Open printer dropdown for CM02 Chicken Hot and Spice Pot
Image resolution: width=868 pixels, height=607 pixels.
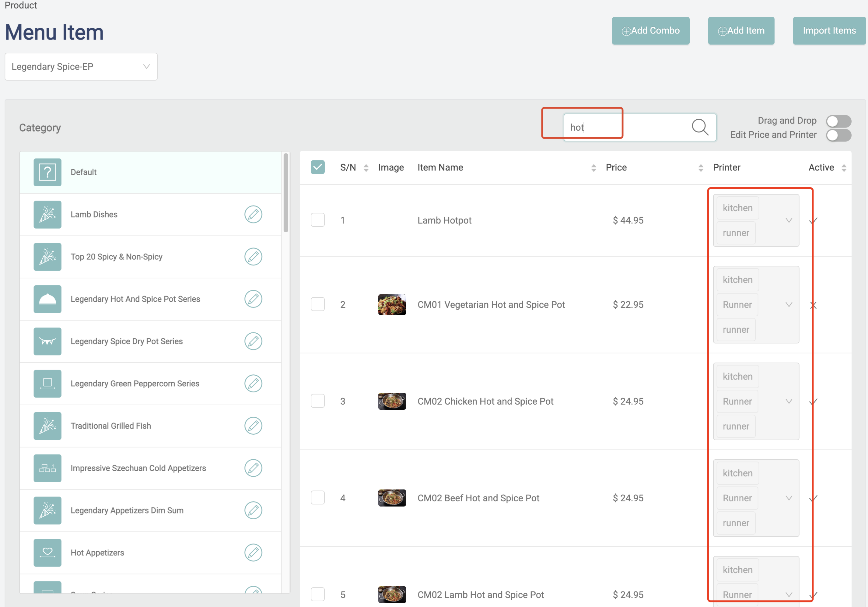coord(756,401)
